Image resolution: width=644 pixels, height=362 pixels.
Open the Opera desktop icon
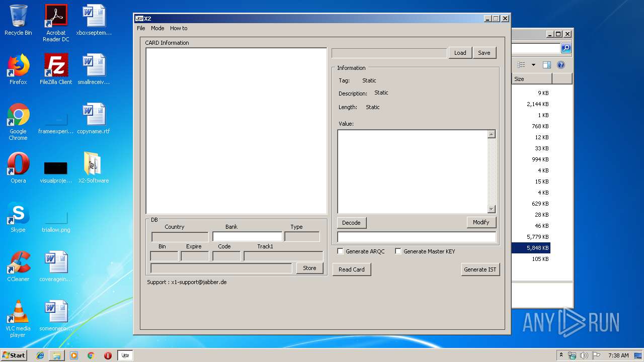[18, 168]
